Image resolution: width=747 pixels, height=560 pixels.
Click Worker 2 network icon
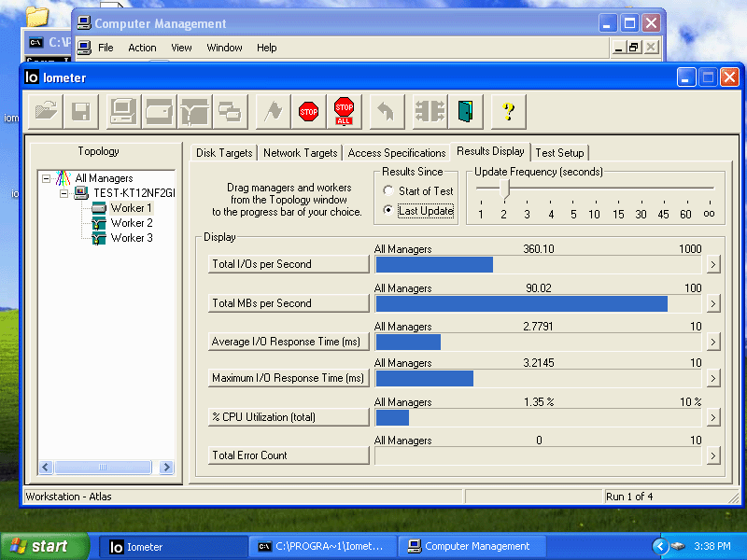coord(99,223)
